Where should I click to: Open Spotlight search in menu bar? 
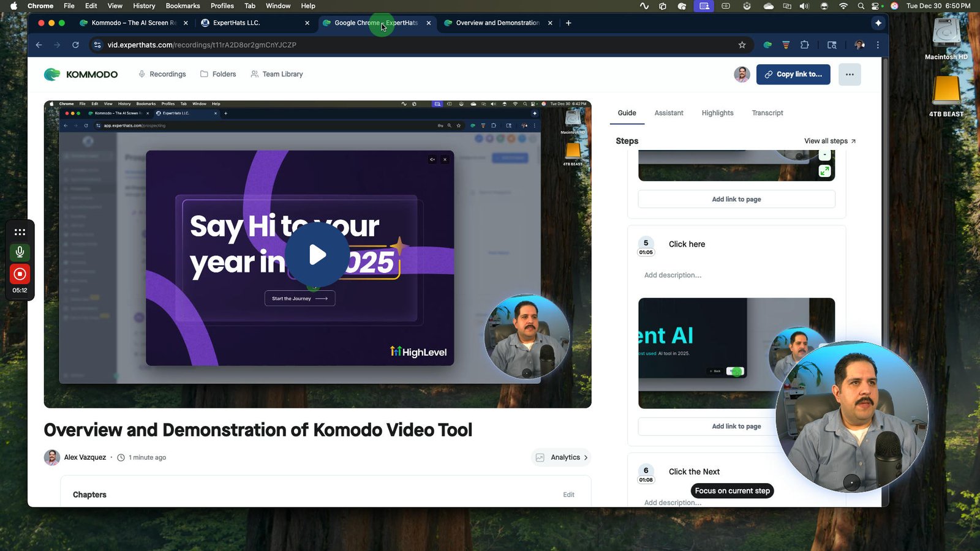pyautogui.click(x=861, y=6)
